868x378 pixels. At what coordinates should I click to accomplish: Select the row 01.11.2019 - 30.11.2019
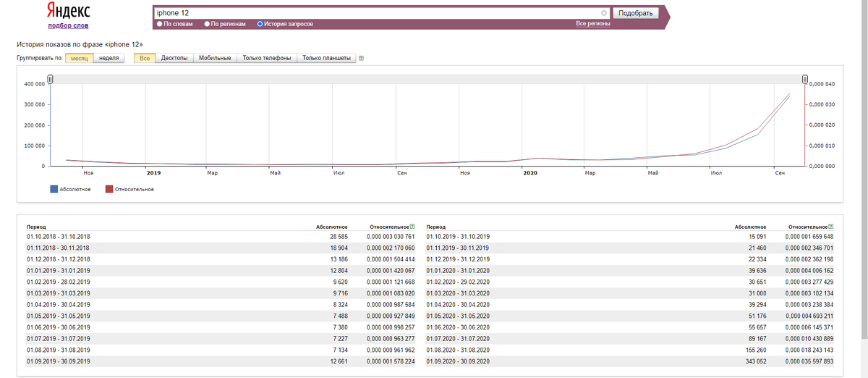(x=631, y=248)
